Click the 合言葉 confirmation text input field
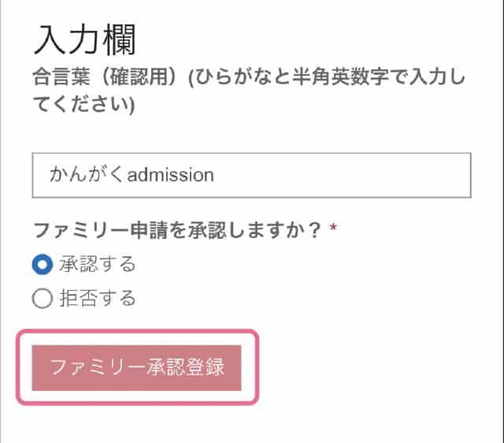This screenshot has height=443, width=504. point(251,175)
